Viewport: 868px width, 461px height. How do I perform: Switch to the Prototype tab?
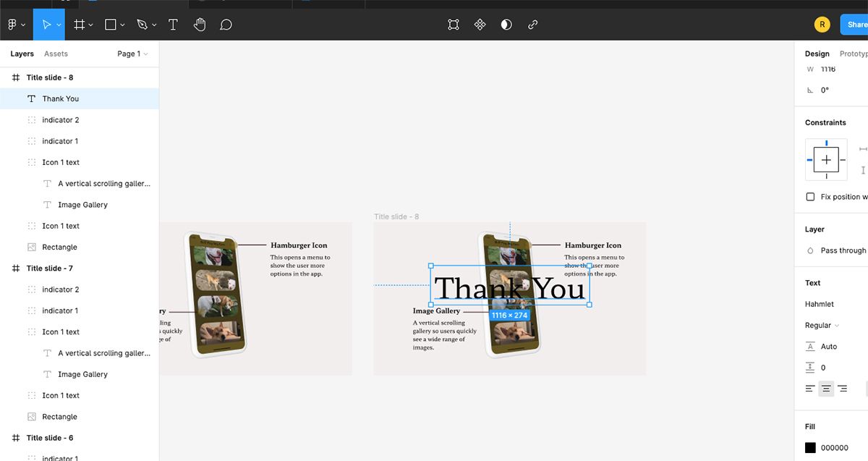click(x=854, y=54)
